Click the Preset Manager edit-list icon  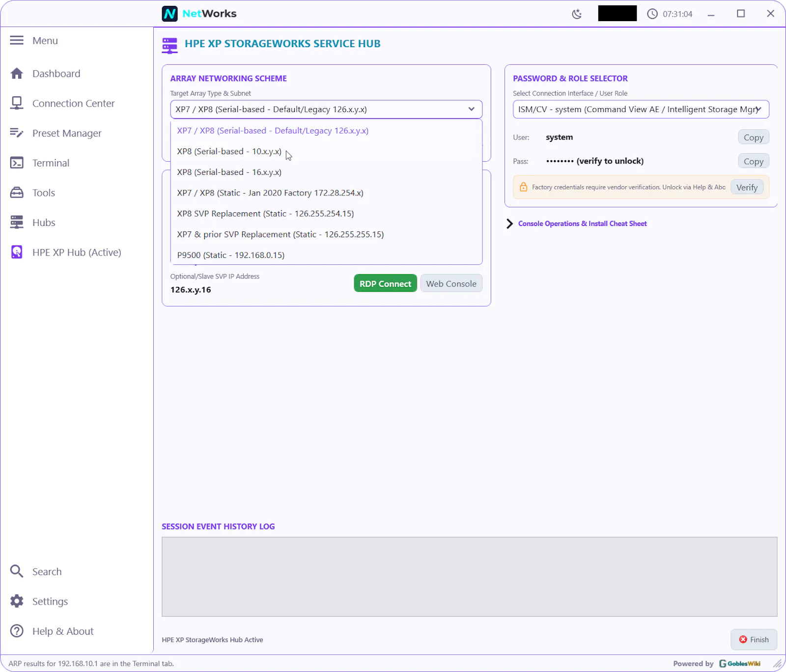click(17, 133)
